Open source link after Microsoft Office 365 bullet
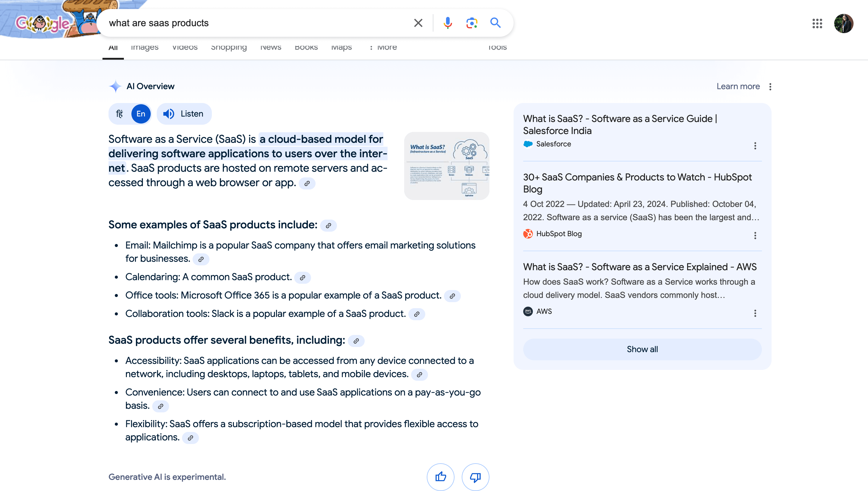 452,296
